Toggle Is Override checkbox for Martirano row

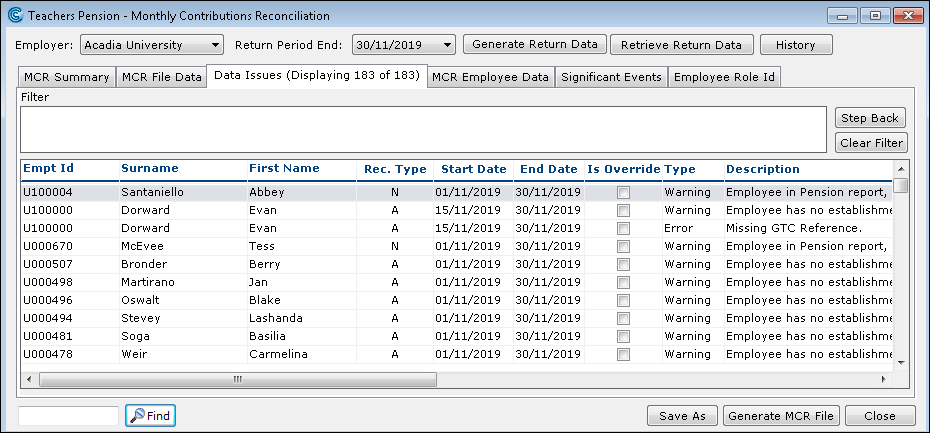(623, 282)
